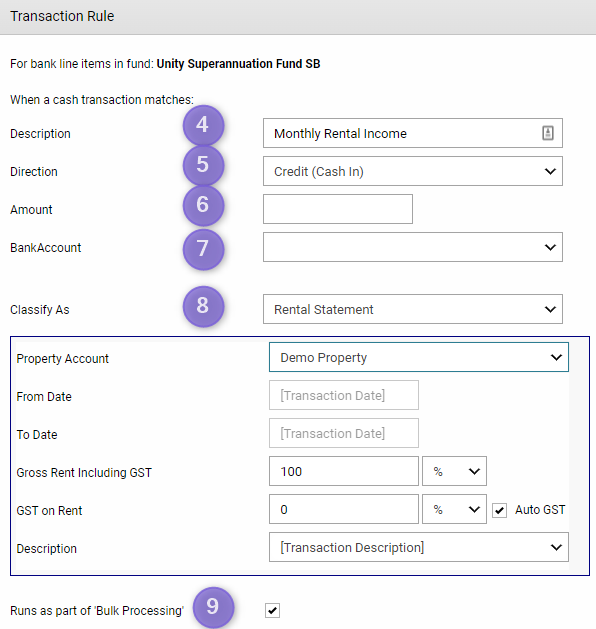Click the Gross Rent Including GST label
The image size is (596, 629).
(x=84, y=473)
